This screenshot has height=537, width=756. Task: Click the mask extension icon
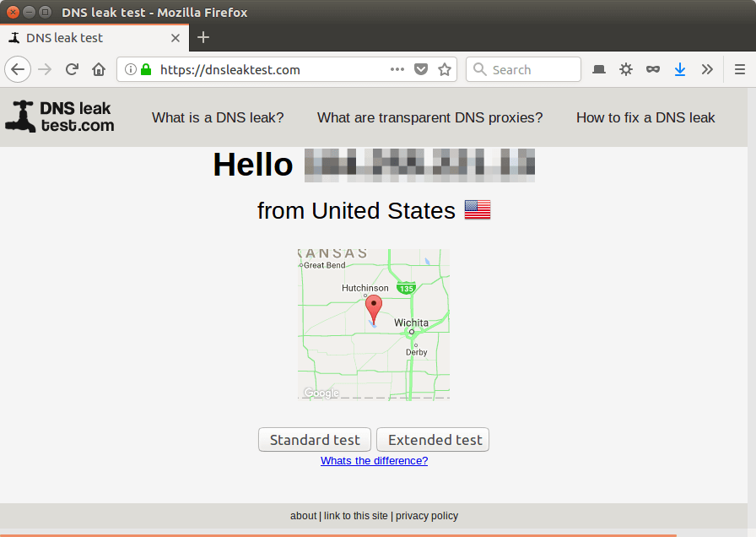click(x=652, y=69)
